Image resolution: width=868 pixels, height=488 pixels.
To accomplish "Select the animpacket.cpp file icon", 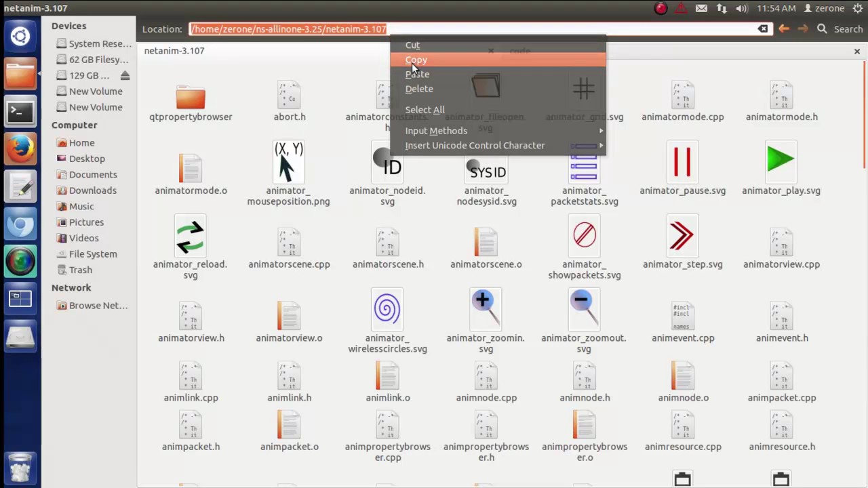I will click(781, 376).
